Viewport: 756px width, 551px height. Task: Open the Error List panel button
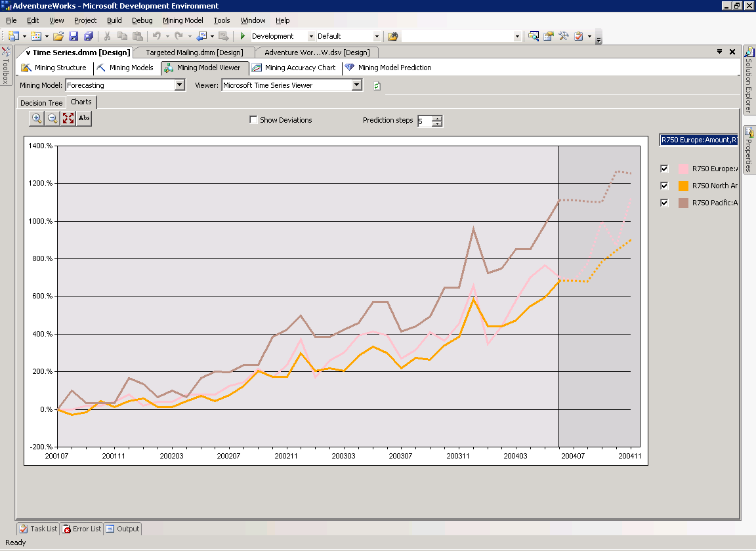82,529
